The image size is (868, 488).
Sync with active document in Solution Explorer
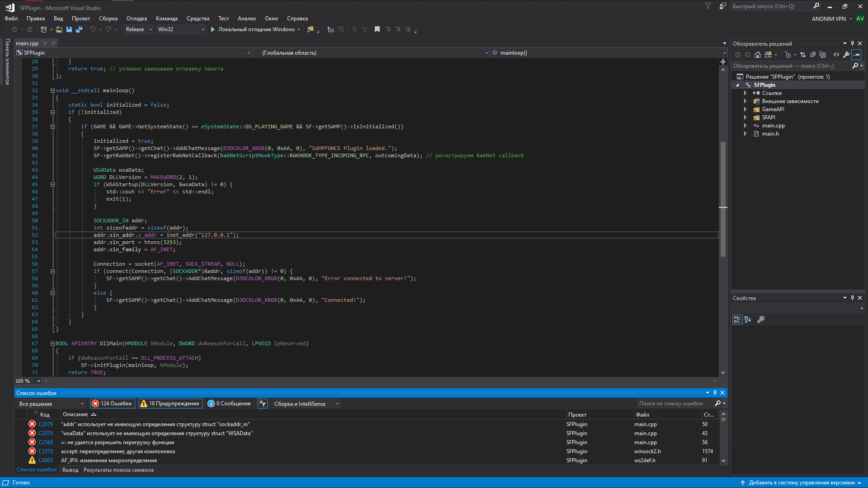(803, 55)
